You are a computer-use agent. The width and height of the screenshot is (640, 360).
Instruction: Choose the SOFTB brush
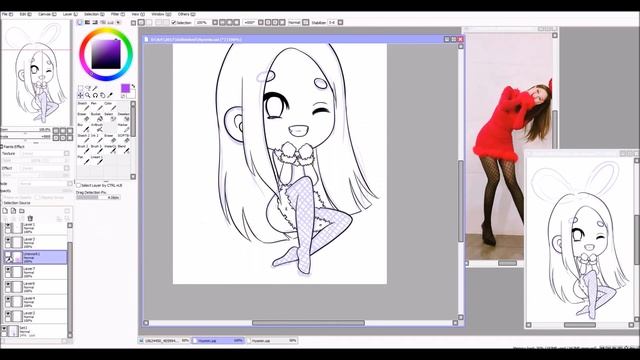pos(123,138)
